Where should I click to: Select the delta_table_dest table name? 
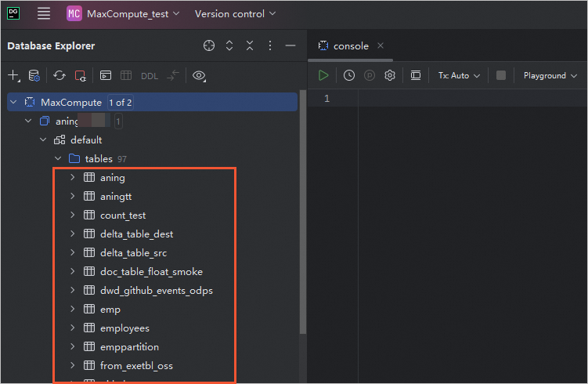click(x=136, y=234)
